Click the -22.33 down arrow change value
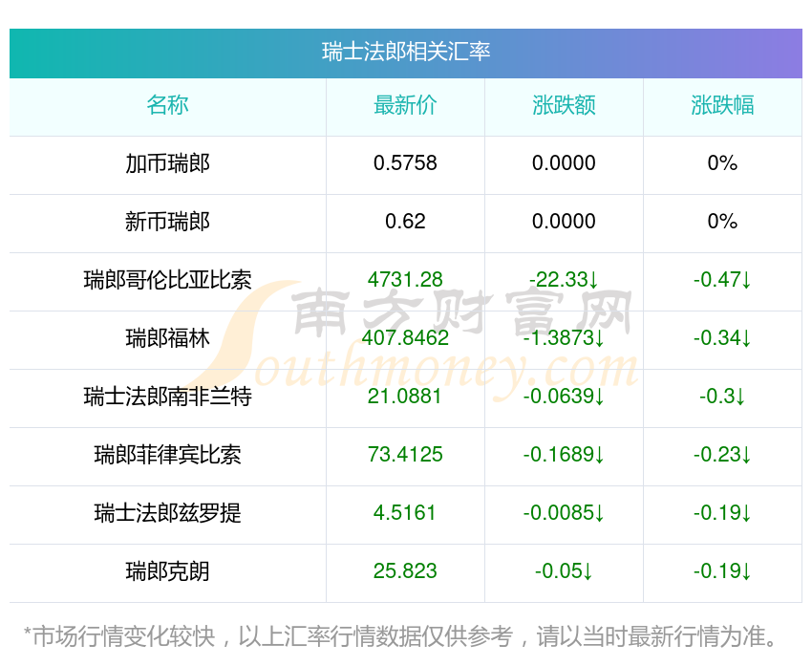This screenshot has height=666, width=812. point(564,280)
